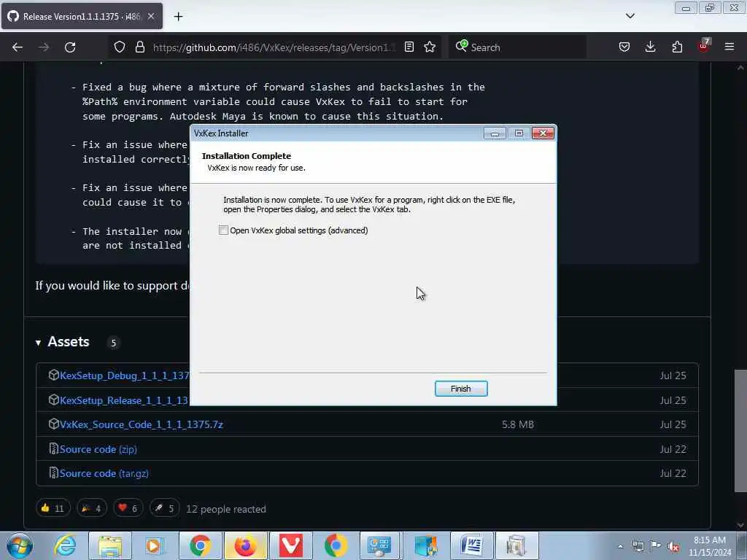Go forward with Firefox forward arrow
The height and width of the screenshot is (560, 747).
pos(44,47)
